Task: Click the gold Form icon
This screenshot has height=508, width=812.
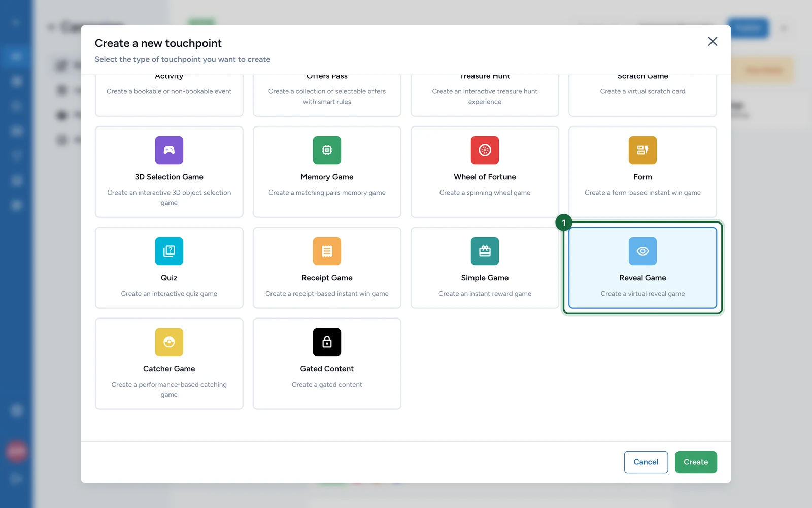Action: pos(642,150)
